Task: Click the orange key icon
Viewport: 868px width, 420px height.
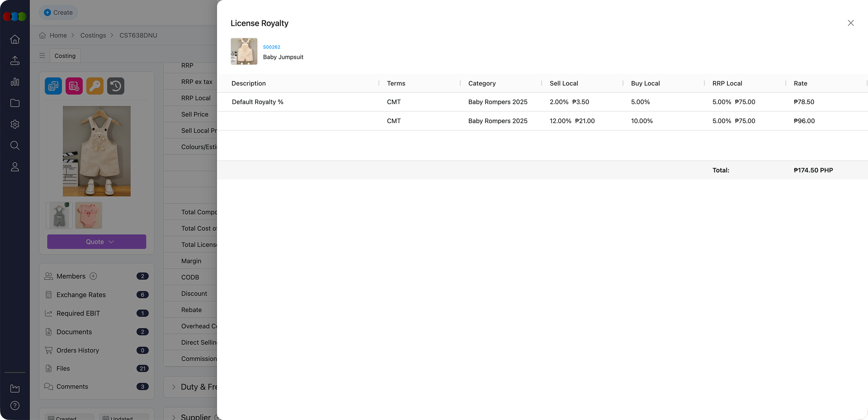Action: [x=95, y=86]
